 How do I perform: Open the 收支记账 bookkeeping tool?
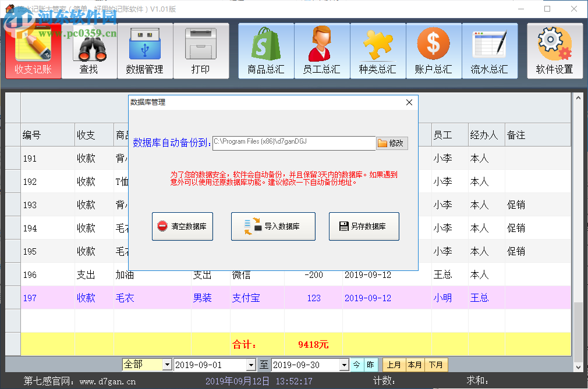click(x=33, y=51)
